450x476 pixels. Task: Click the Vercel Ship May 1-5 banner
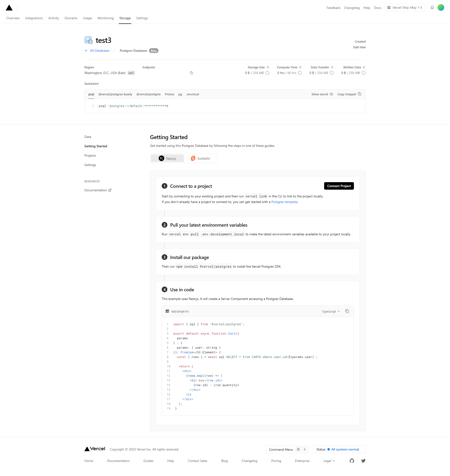[x=405, y=8]
